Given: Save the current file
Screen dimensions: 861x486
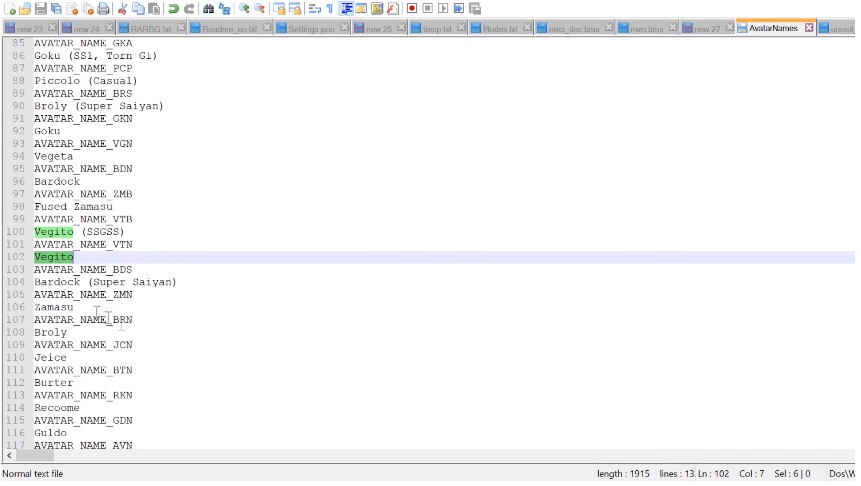Looking at the screenshot, I should click(x=41, y=8).
